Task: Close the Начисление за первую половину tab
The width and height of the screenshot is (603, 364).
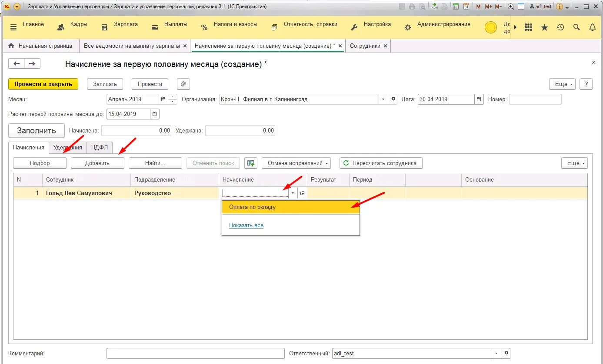Action: click(x=340, y=46)
